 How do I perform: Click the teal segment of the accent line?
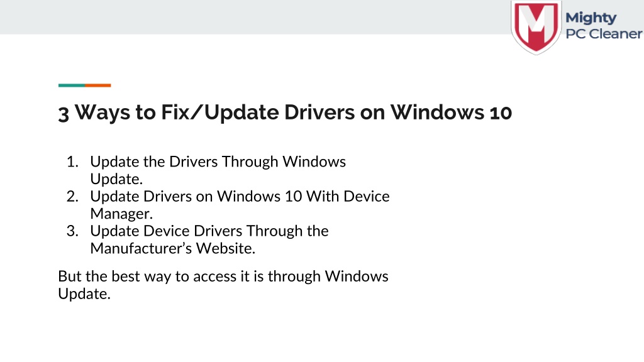click(x=72, y=85)
